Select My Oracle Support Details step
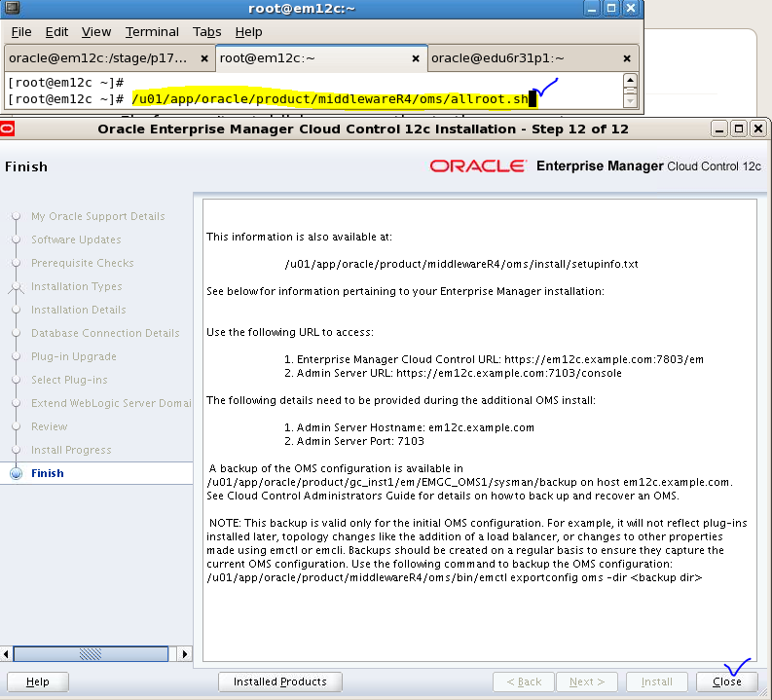The image size is (772, 700). 98,216
